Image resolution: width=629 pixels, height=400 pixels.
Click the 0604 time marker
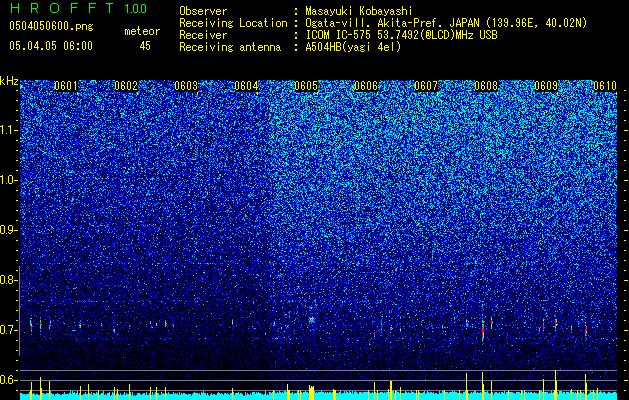[246, 86]
